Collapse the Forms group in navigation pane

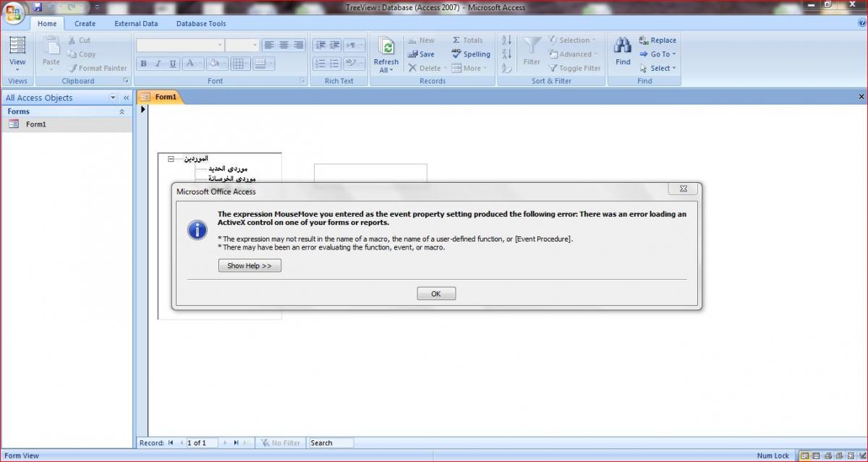(x=122, y=112)
